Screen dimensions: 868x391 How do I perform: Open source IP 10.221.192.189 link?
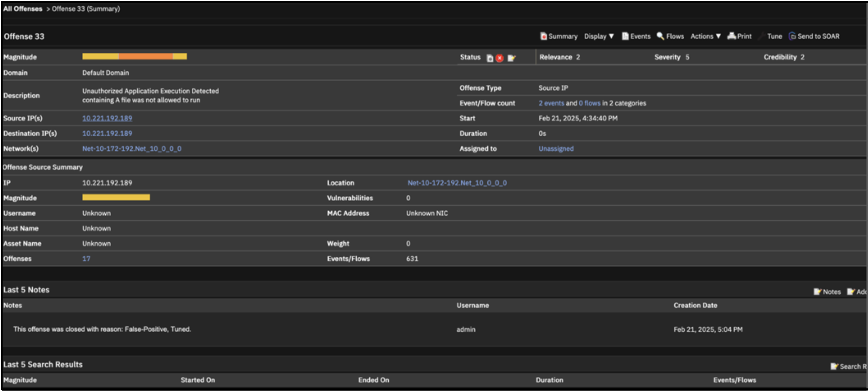(107, 118)
